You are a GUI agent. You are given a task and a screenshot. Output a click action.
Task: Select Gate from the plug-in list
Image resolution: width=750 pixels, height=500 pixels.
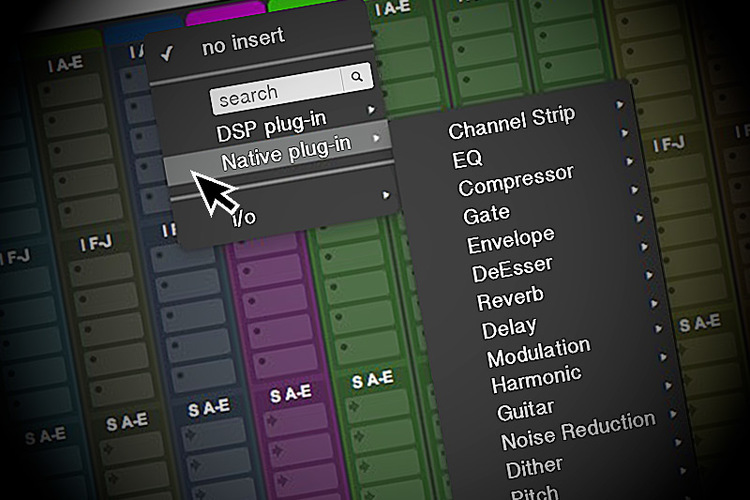486,214
